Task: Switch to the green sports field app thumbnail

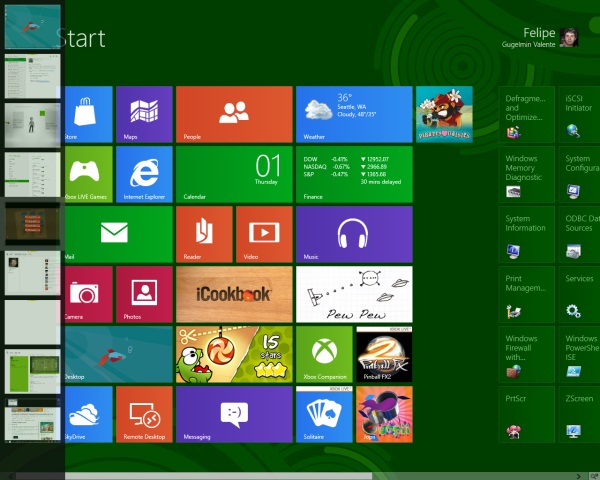Action: coord(33,371)
